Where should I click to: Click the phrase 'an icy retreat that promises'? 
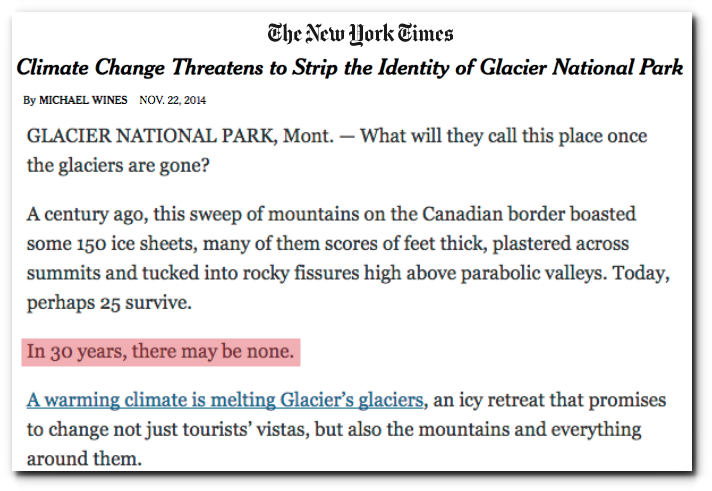[549, 400]
